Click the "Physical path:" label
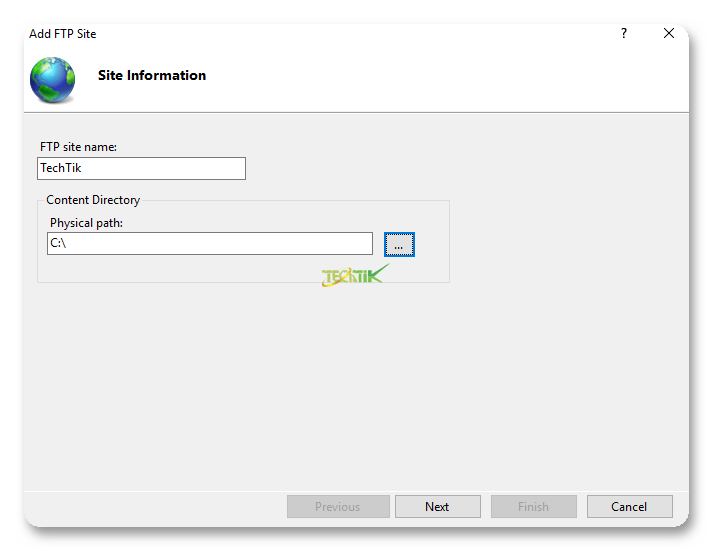Screen dimensions: 713x551 coord(86,223)
